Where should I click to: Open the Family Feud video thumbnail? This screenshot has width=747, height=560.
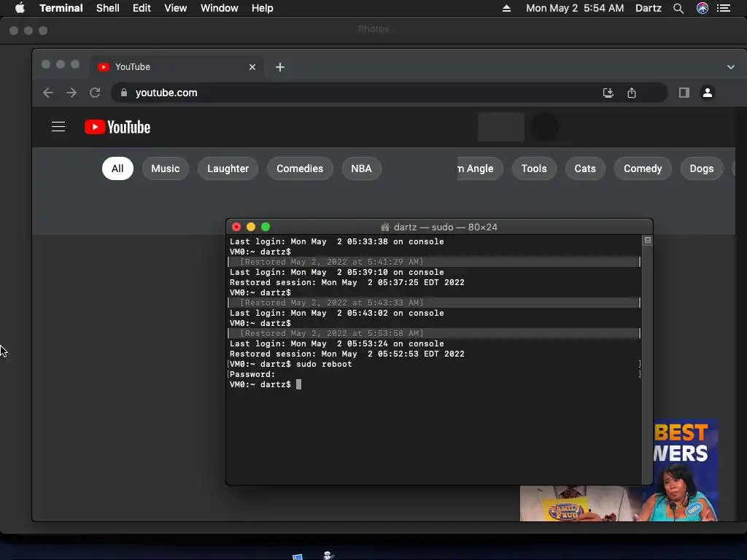point(619,470)
